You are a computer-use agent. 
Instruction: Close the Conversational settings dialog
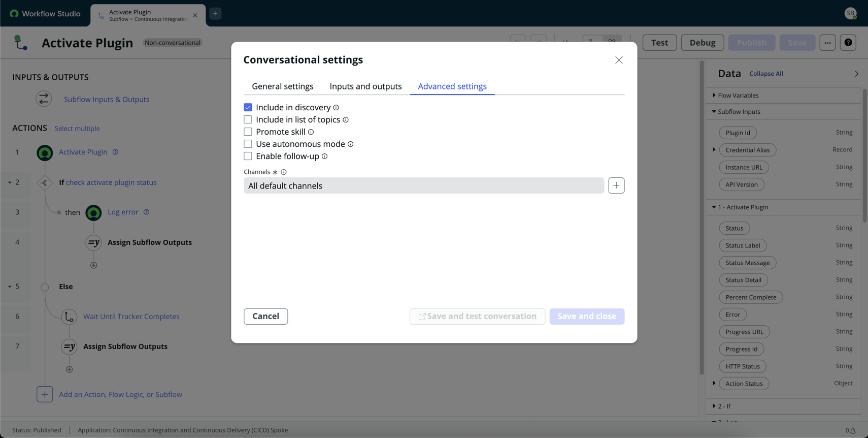click(x=619, y=60)
